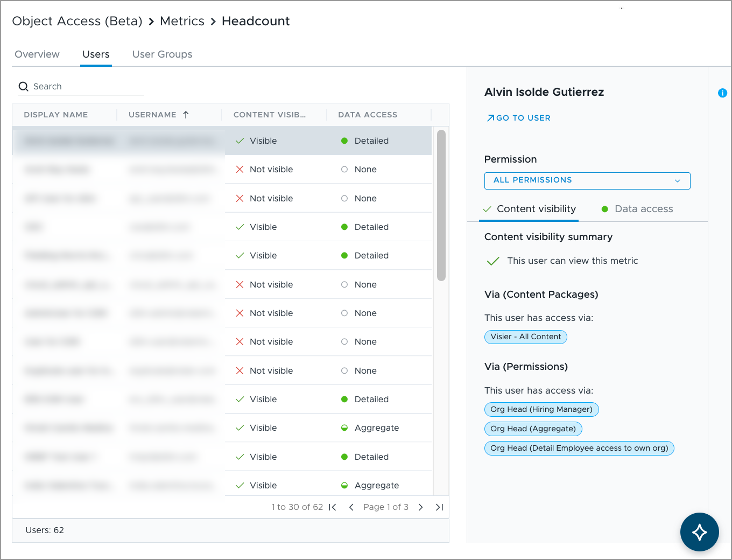Open the sparkle assistant floating button
Image resolution: width=732 pixels, height=560 pixels.
[x=699, y=532]
